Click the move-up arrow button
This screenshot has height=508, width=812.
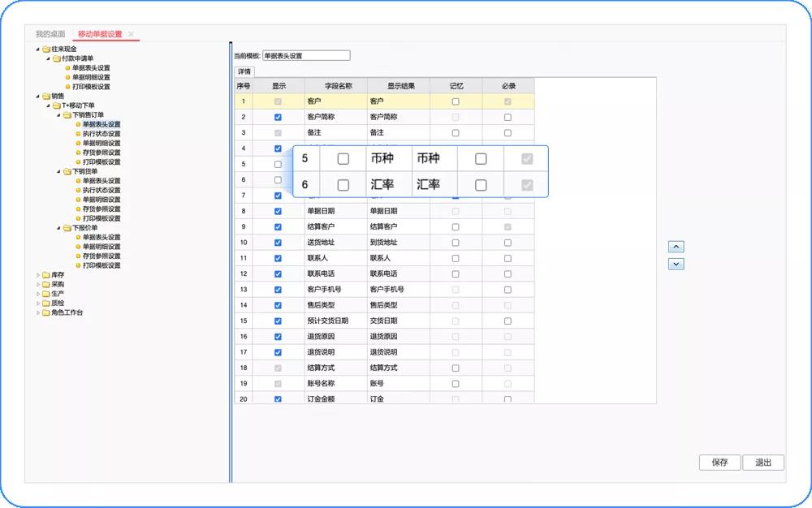tap(676, 247)
